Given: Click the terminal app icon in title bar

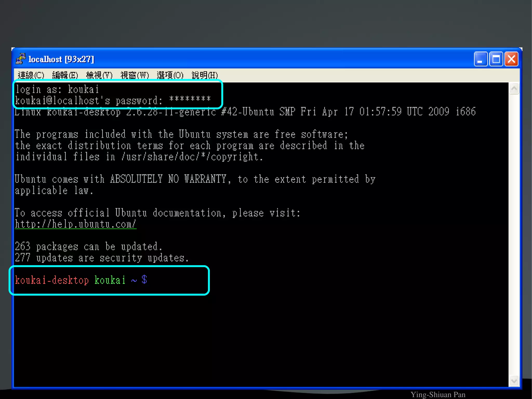Looking at the screenshot, I should (21, 59).
